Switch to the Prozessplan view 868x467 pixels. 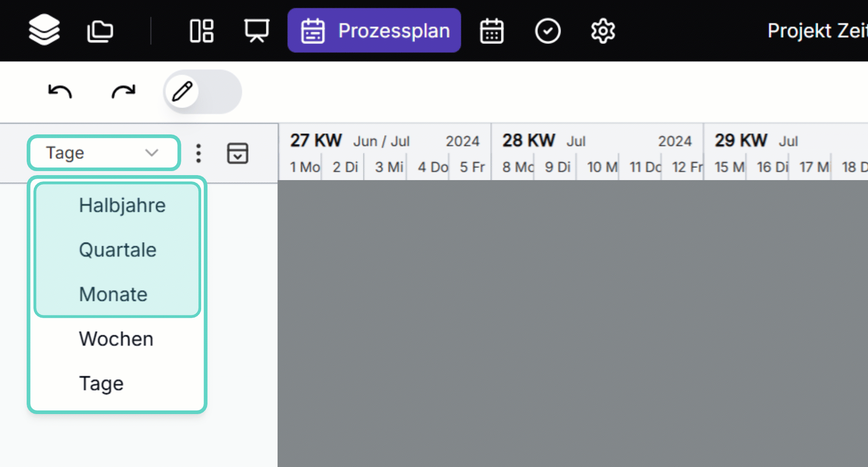[374, 30]
